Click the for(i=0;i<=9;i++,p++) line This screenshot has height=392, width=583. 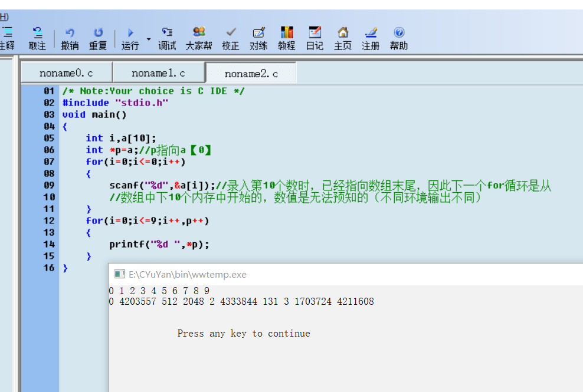148,221
